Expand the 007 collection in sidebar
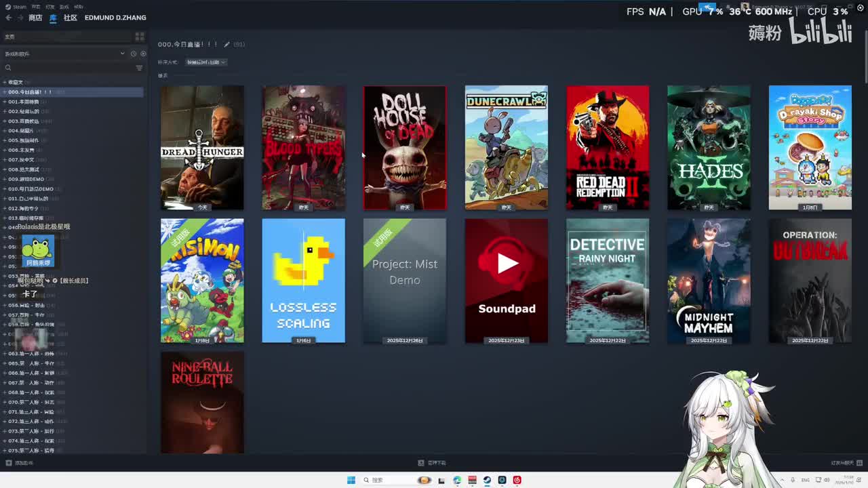This screenshot has width=868, height=488. [5, 160]
